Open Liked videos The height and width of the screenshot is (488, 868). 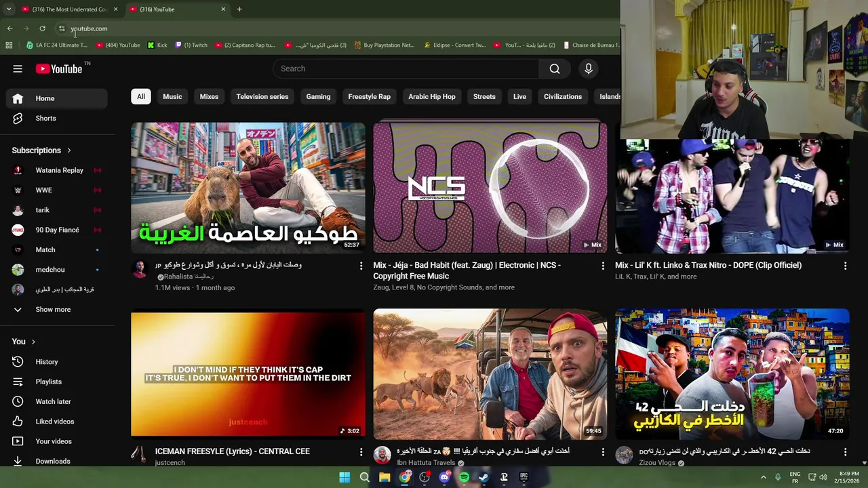point(57,422)
